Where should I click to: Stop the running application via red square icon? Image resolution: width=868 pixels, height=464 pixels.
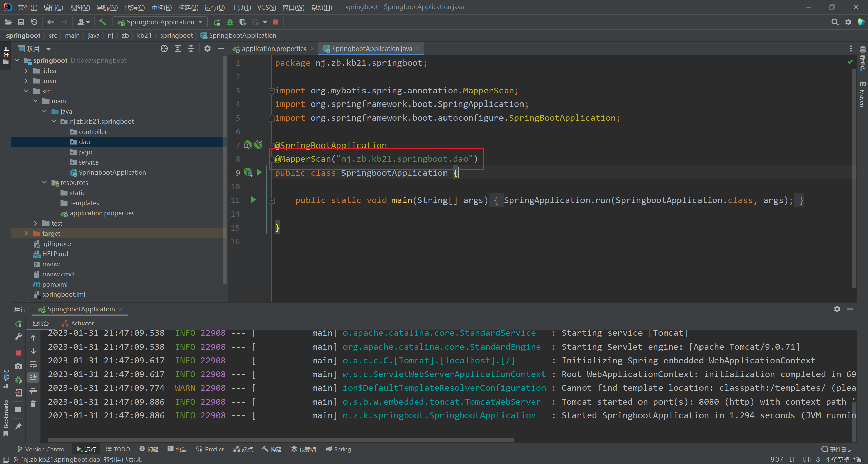[275, 22]
